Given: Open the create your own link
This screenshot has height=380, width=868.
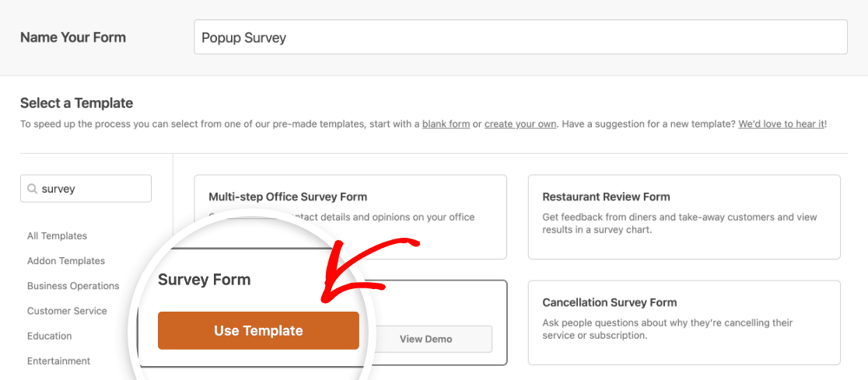Looking at the screenshot, I should (x=520, y=124).
